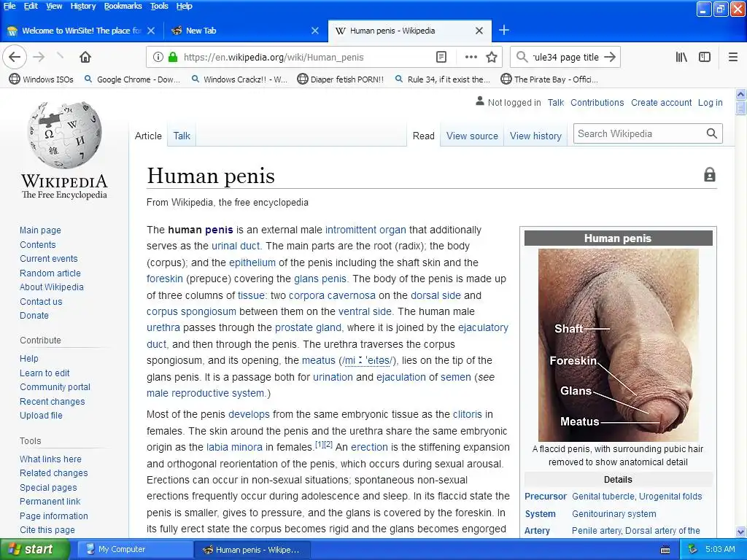Click the system tray icon beside the clock
This screenshot has height=560, width=747.
coord(693,550)
